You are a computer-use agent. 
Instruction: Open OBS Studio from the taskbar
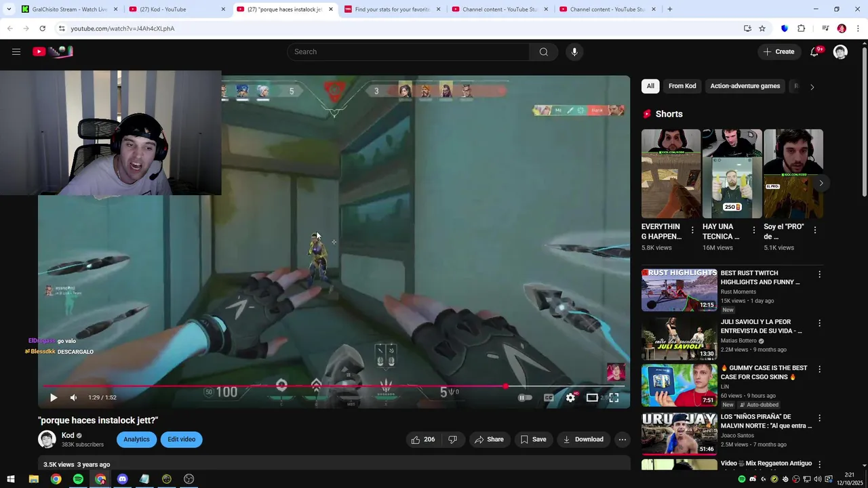(x=189, y=479)
